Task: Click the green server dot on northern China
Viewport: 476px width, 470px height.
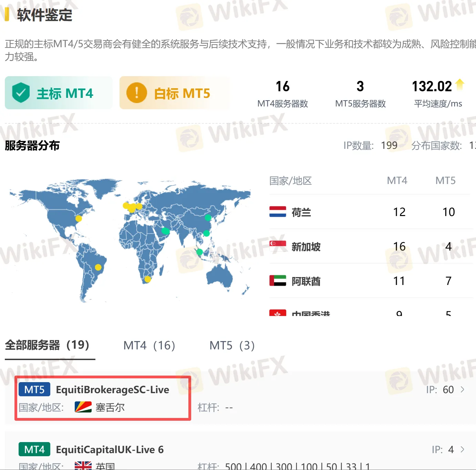Action: (208, 217)
